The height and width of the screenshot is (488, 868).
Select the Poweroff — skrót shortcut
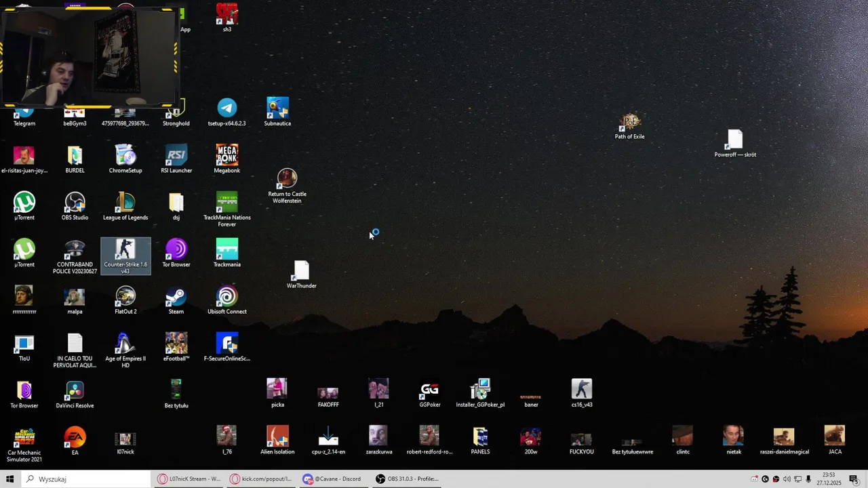(735, 144)
